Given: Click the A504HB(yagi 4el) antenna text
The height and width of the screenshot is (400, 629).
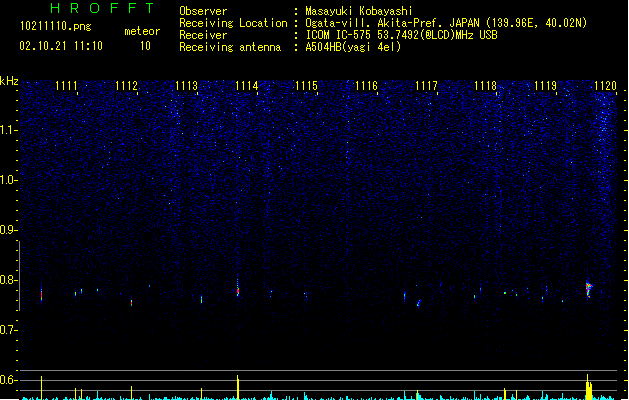Looking at the screenshot, I should coord(353,47).
